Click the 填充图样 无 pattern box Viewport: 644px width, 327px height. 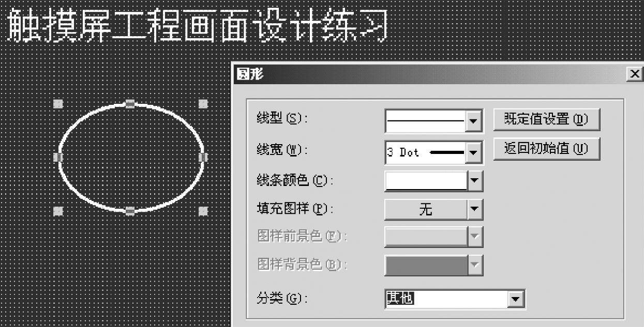426,210
